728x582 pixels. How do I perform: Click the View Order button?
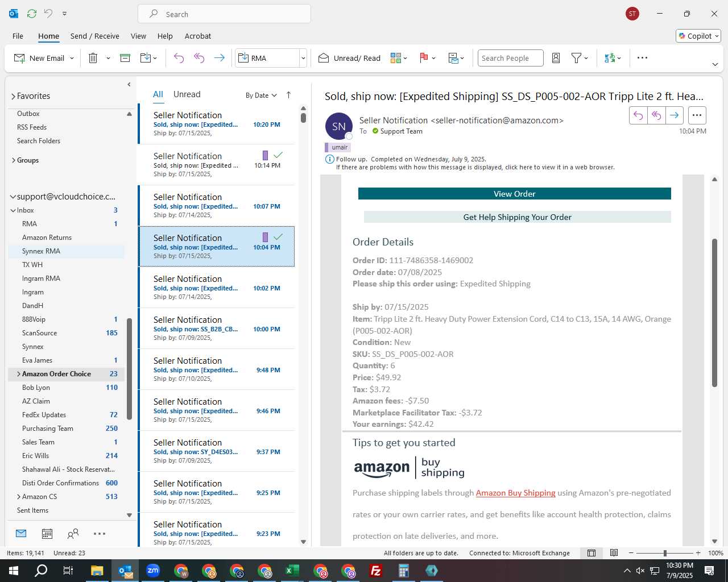514,194
